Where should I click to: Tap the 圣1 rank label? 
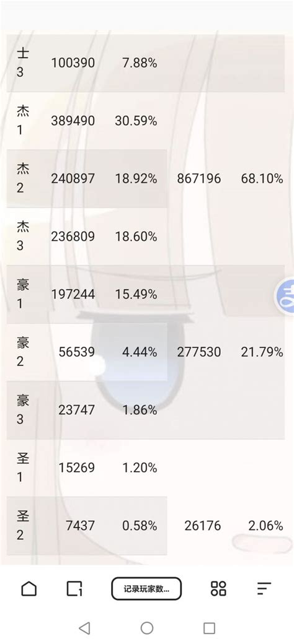coord(22,468)
